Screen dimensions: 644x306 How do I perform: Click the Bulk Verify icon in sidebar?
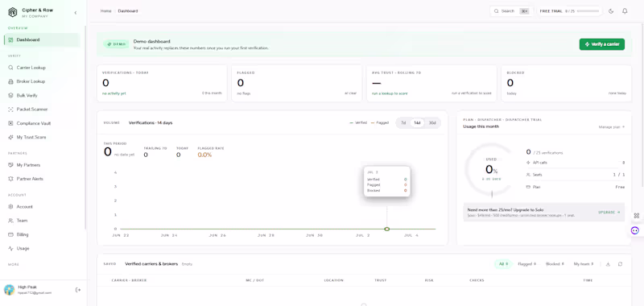click(10, 96)
